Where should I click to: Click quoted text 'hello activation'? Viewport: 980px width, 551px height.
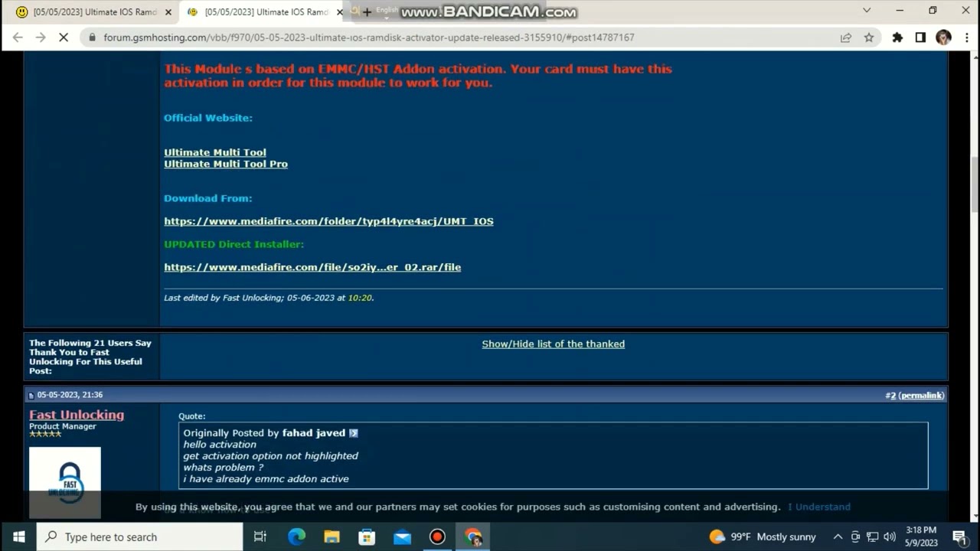220,445
